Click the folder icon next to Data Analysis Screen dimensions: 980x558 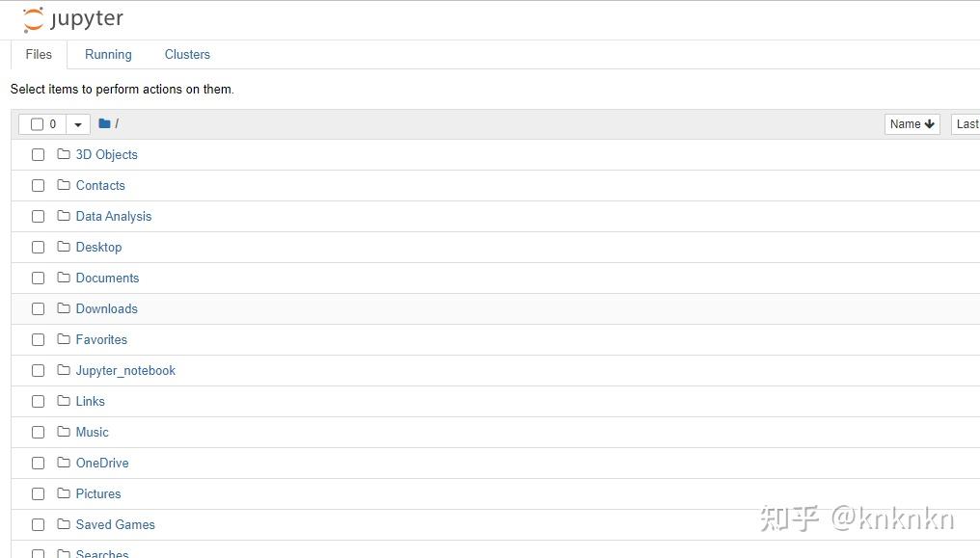[63, 216]
